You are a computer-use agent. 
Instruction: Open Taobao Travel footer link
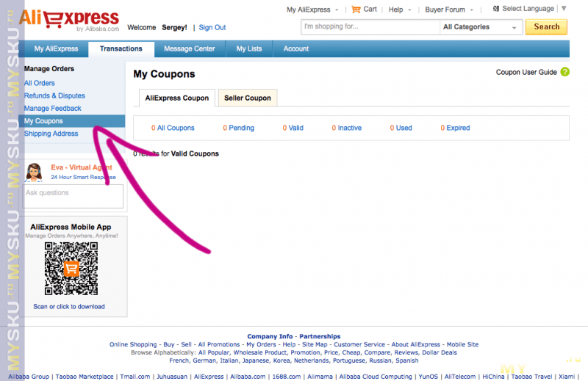(531, 377)
